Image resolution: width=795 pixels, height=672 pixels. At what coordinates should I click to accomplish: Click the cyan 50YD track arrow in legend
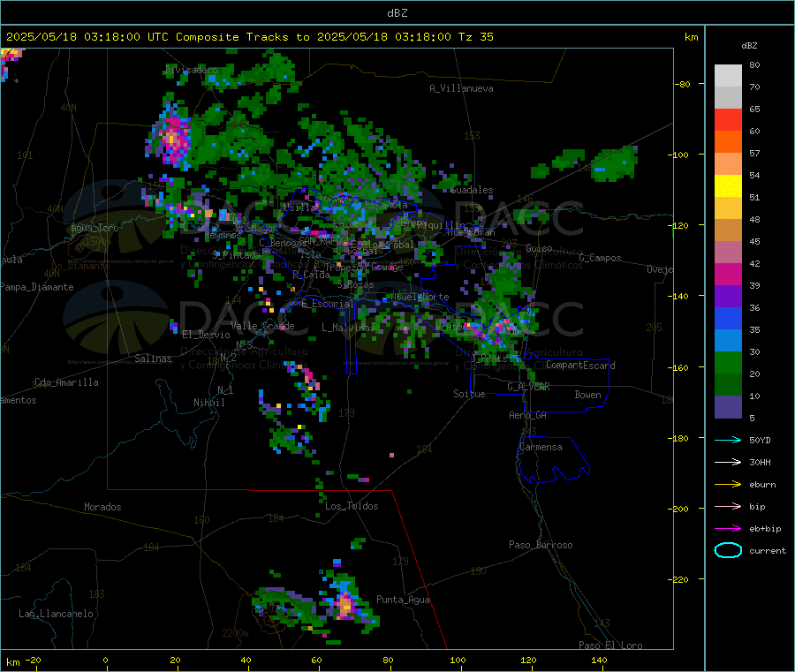(x=728, y=440)
